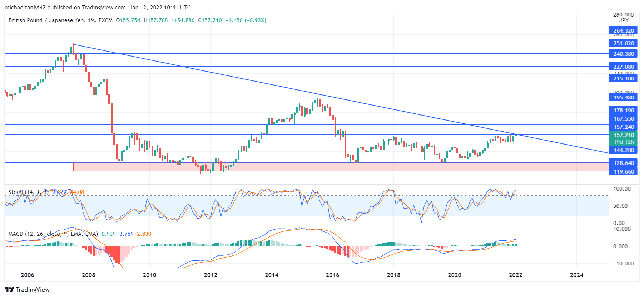The width and height of the screenshot is (644, 298).
Task: Select the 178.190 price level label
Action: pos(623,111)
